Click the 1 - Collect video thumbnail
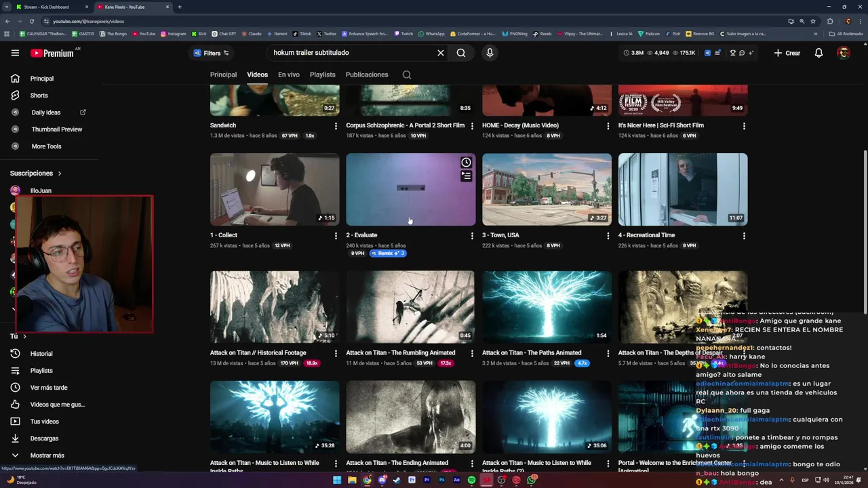Viewport: 868px width, 488px height. [x=275, y=190]
